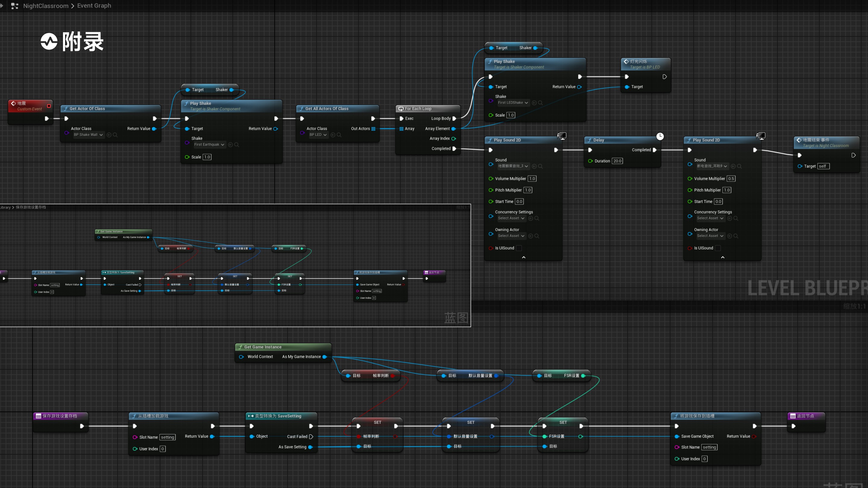Open the Sound asset dropdown on the Volume 1.0 node
868x488 pixels.
(x=513, y=166)
